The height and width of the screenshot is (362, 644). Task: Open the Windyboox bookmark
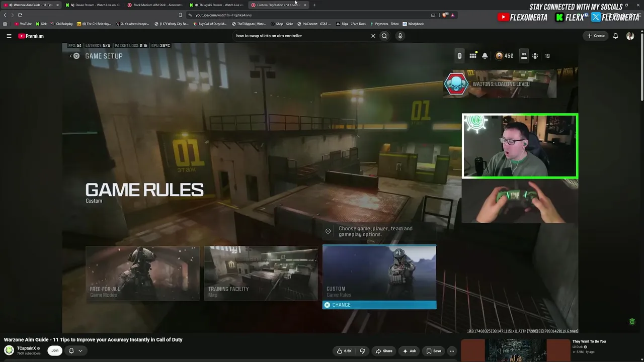413,24
